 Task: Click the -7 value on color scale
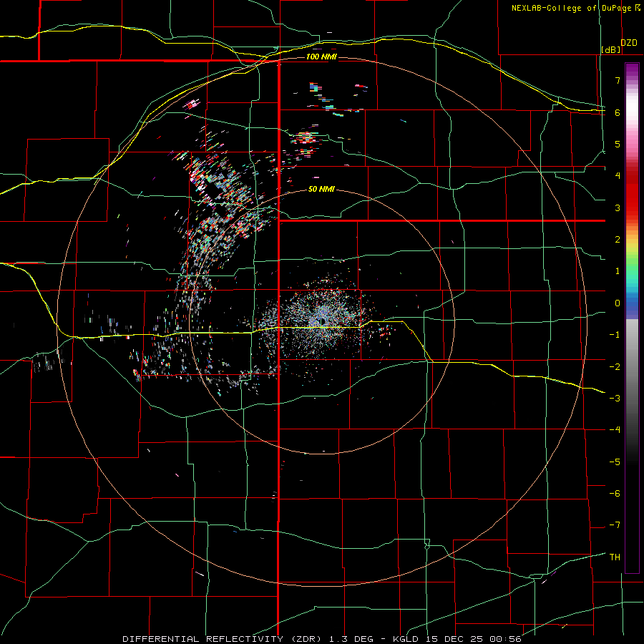coord(615,525)
